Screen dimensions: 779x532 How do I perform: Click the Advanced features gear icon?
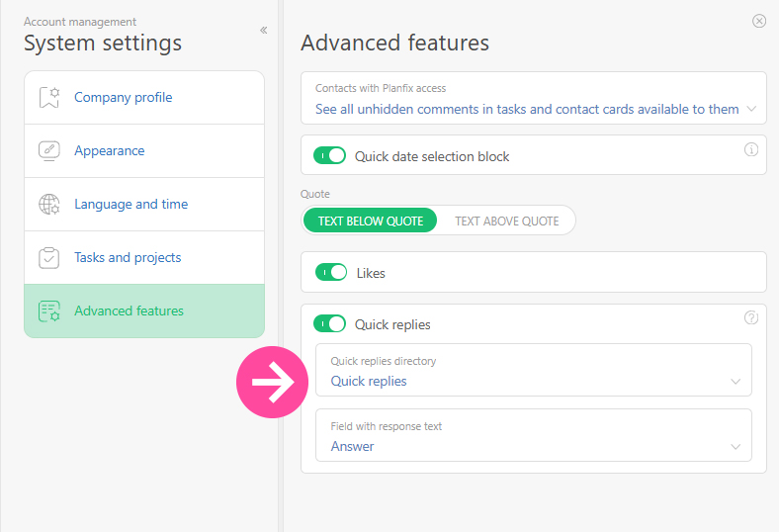pos(49,311)
